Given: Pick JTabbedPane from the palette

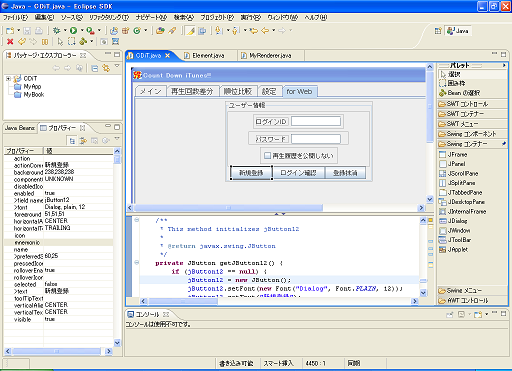Looking at the screenshot, I should (x=460, y=193).
